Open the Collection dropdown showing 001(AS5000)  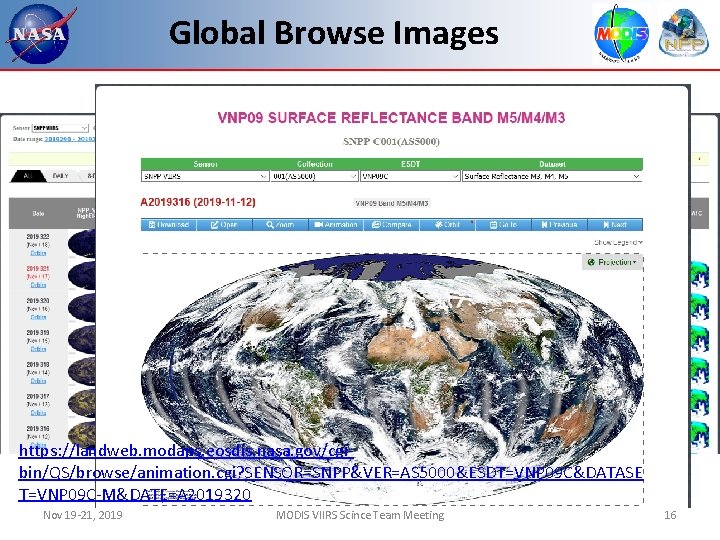pyautogui.click(x=314, y=176)
